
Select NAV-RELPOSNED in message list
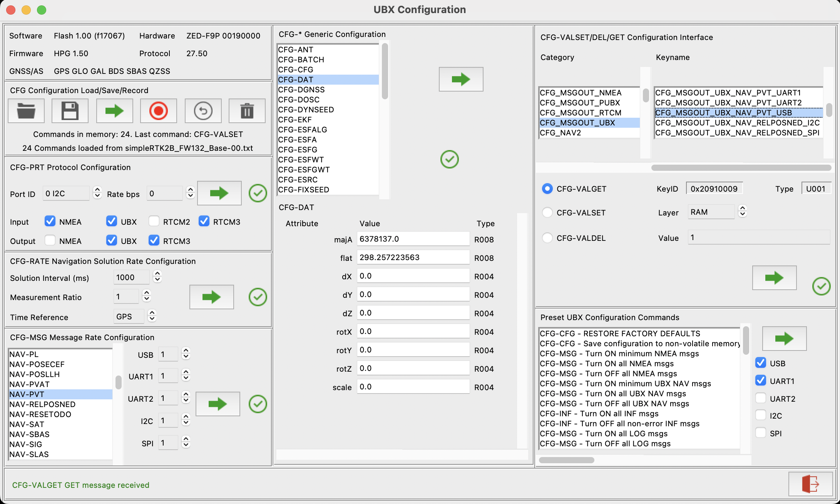point(60,404)
